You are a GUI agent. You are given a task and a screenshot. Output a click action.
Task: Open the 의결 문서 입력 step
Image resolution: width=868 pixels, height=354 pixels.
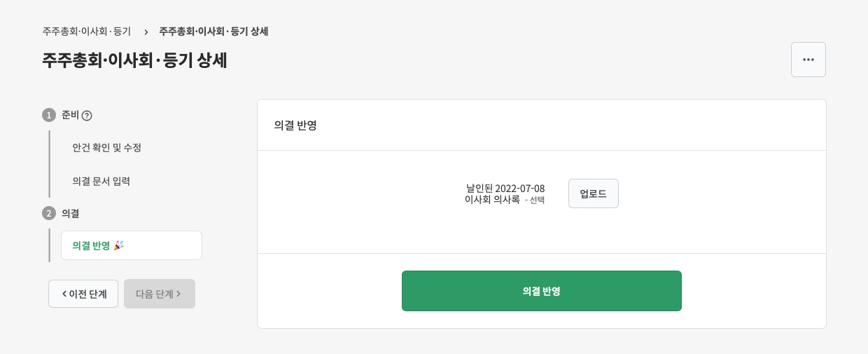101,182
